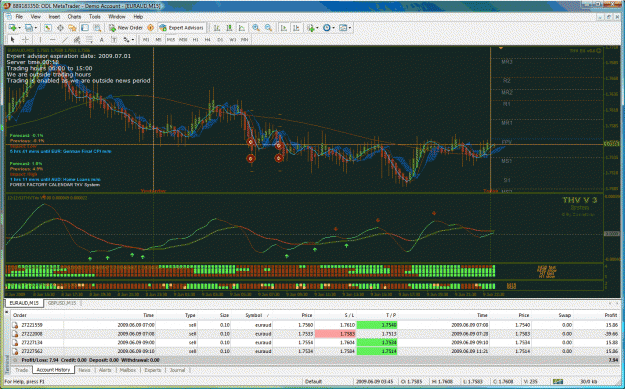Click the Periods clock icon

[x=327, y=28]
